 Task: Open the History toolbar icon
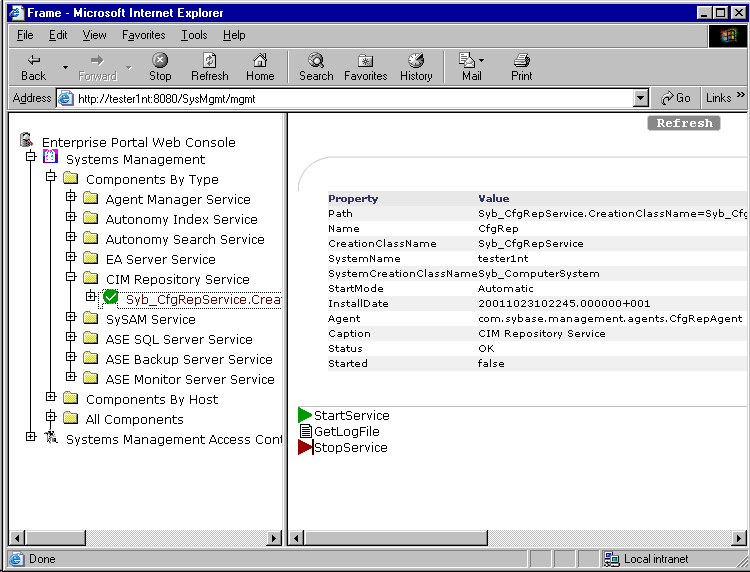pos(416,60)
